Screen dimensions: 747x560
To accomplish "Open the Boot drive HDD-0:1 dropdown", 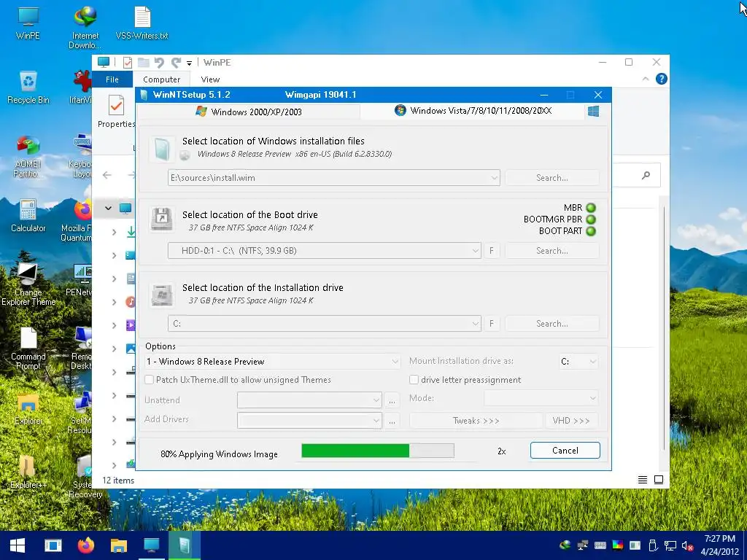I will click(475, 251).
